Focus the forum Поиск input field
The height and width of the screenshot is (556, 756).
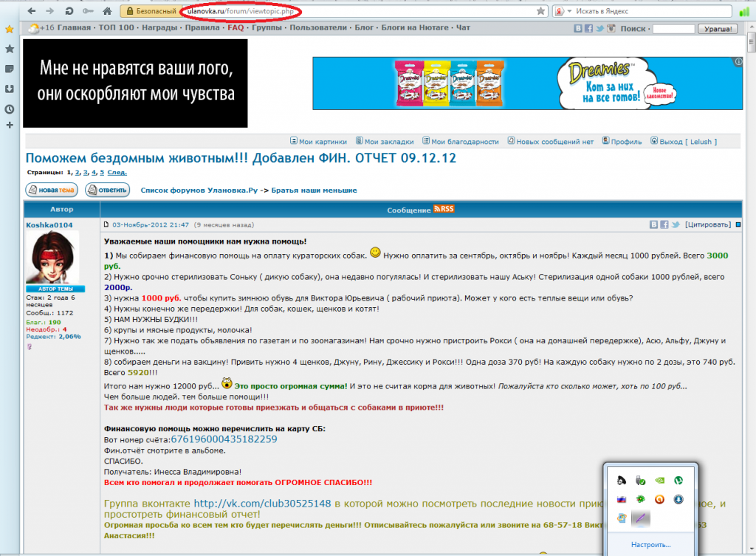(x=673, y=29)
